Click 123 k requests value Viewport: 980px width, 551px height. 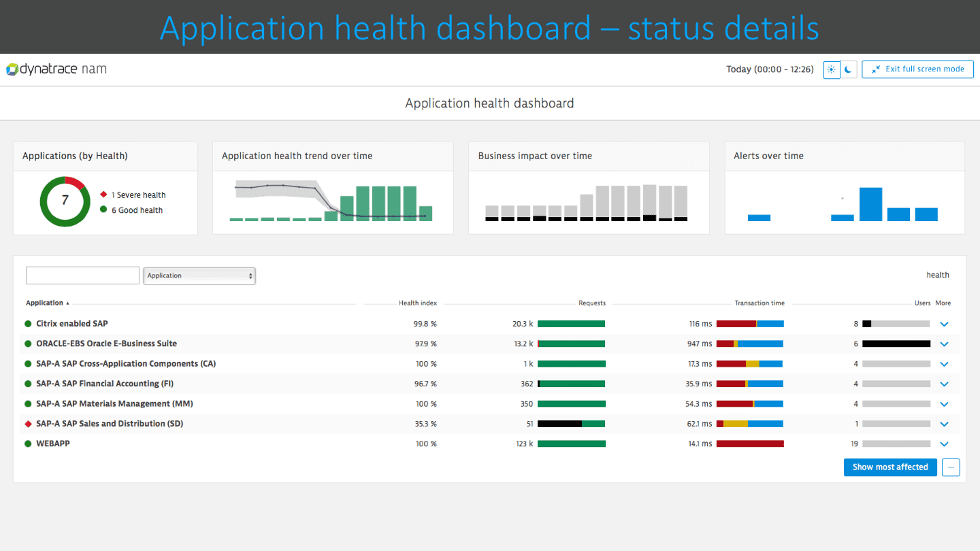tap(525, 444)
